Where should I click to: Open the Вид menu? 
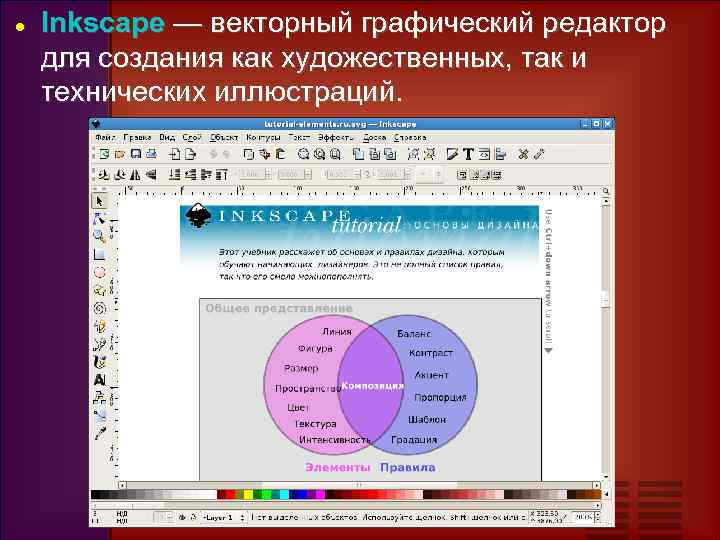pos(167,137)
